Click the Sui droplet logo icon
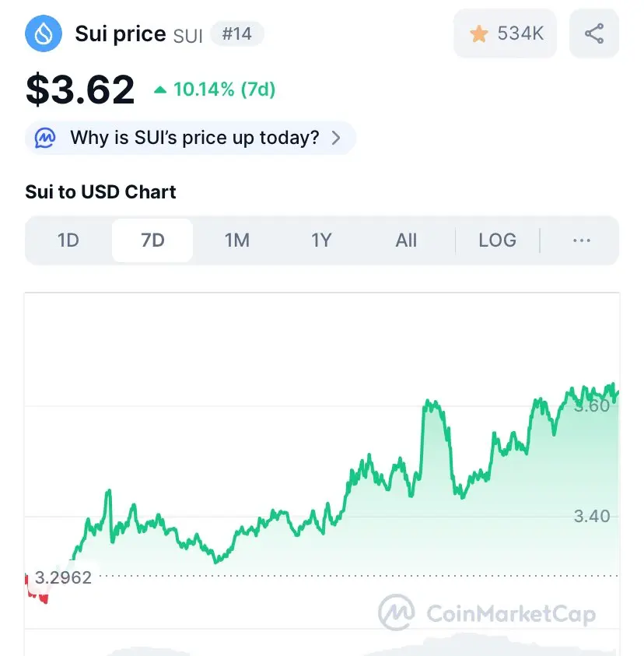 pos(44,33)
